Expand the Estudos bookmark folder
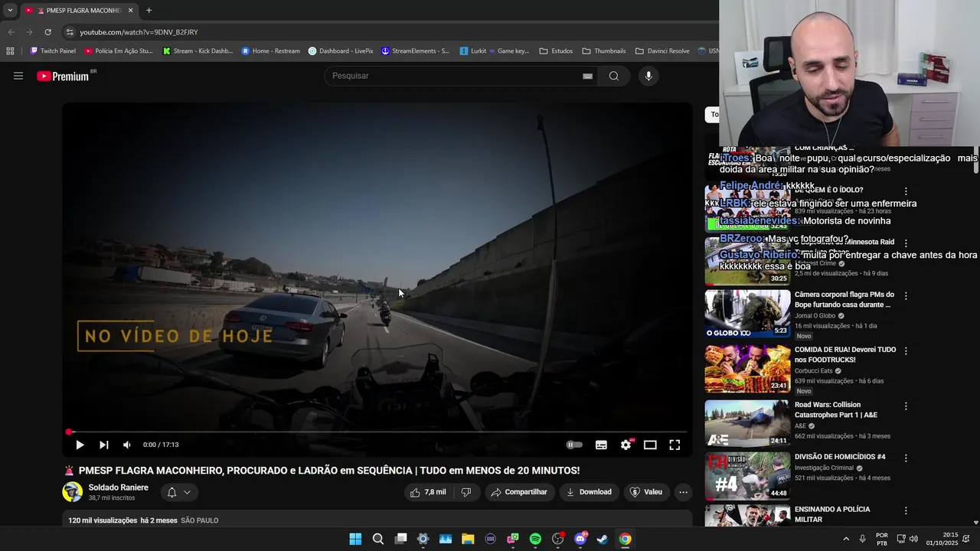This screenshot has height=551, width=980. (556, 51)
